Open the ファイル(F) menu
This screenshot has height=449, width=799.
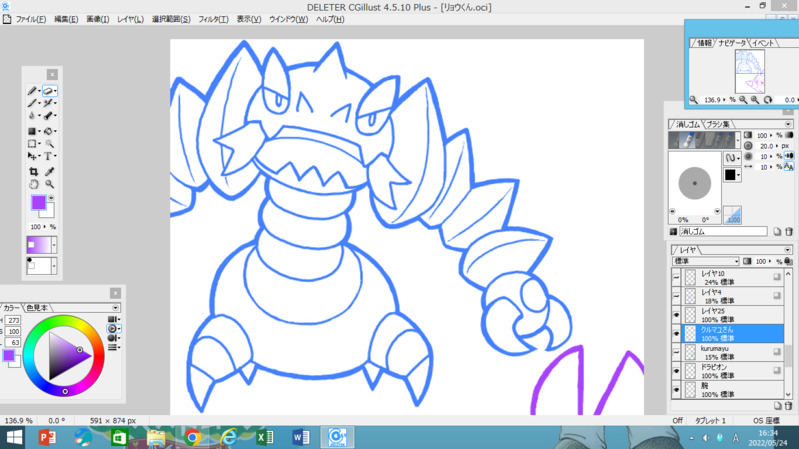point(31,19)
